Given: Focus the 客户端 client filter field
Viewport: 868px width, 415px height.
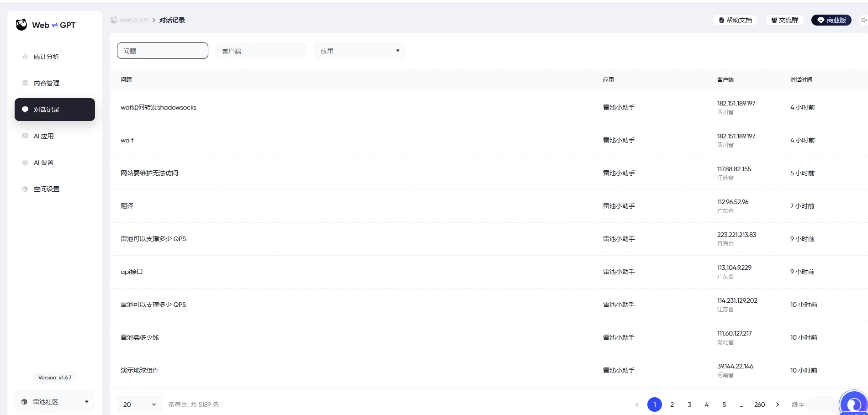Looking at the screenshot, I should point(261,51).
